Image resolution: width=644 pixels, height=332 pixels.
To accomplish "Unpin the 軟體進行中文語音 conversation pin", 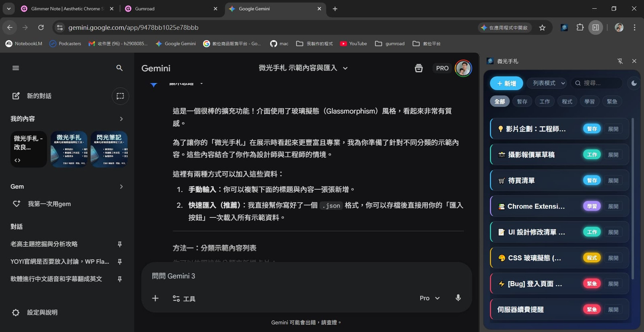I will 120,279.
